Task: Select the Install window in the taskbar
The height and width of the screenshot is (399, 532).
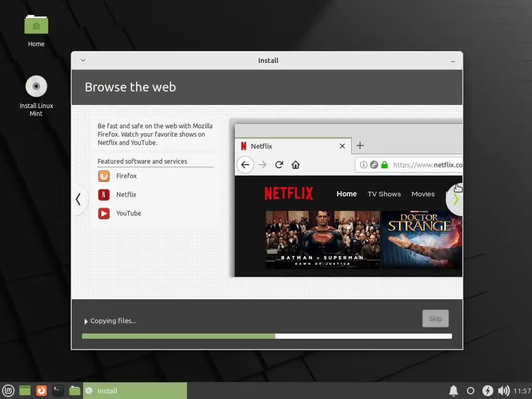Action: click(x=135, y=391)
